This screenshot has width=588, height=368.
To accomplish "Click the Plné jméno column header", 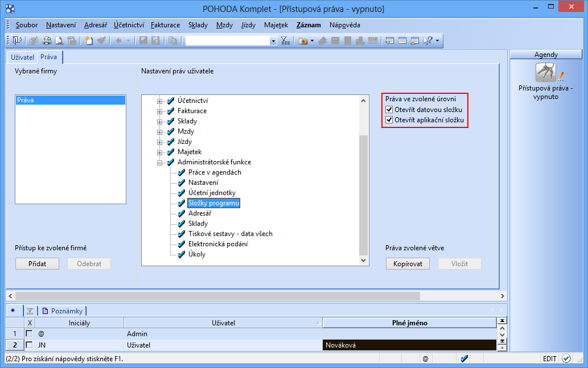I will tap(409, 322).
